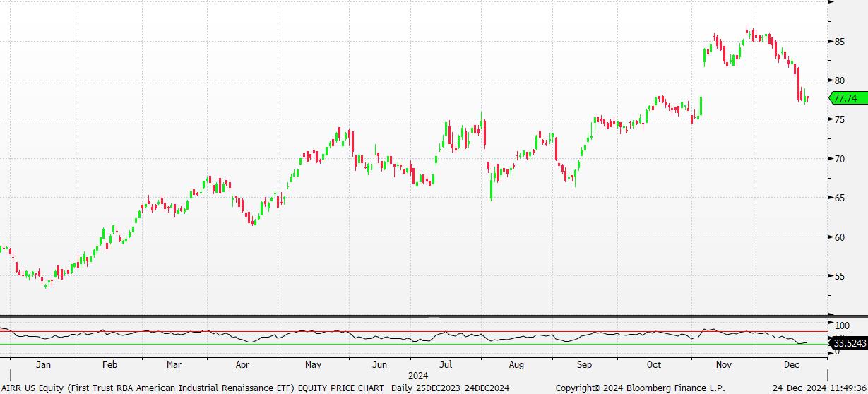Click the Sep month label
The image size is (868, 394).
pos(584,365)
